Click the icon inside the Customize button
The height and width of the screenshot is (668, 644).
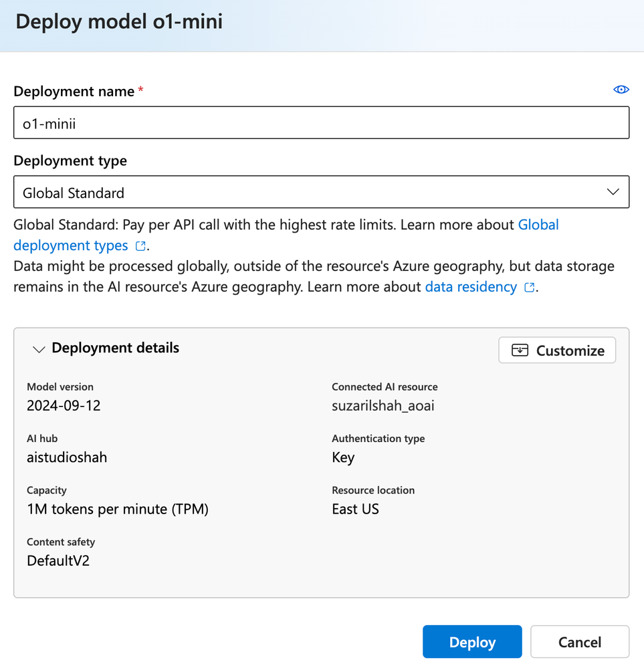520,350
